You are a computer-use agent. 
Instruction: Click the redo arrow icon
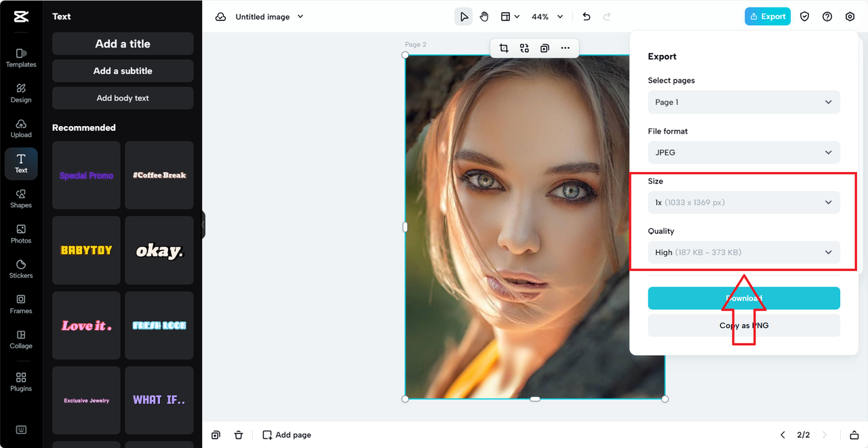[607, 17]
